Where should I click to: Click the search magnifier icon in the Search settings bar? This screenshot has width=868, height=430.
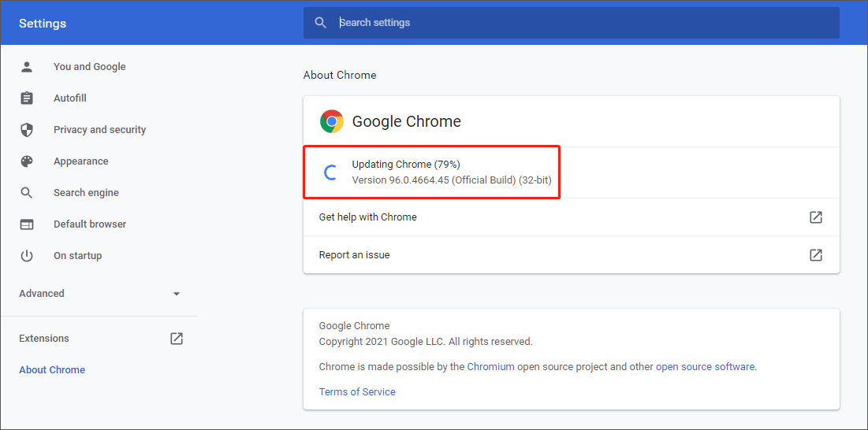pyautogui.click(x=320, y=23)
